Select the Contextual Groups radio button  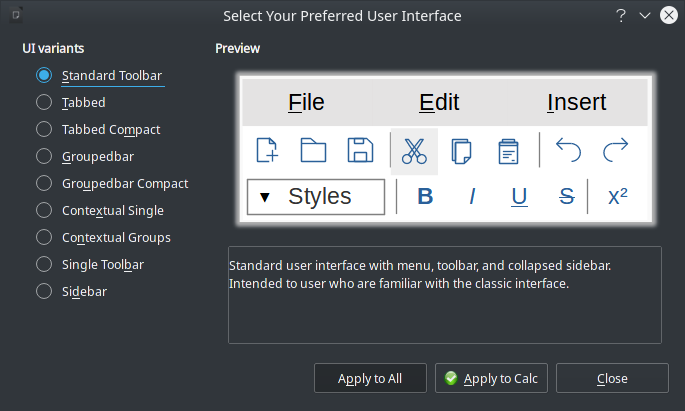coord(104,238)
